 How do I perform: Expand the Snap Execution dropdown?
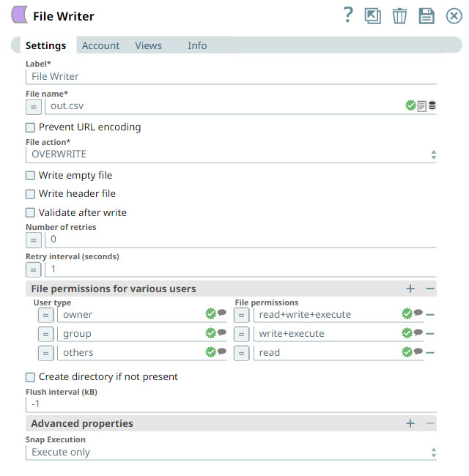pos(231,453)
